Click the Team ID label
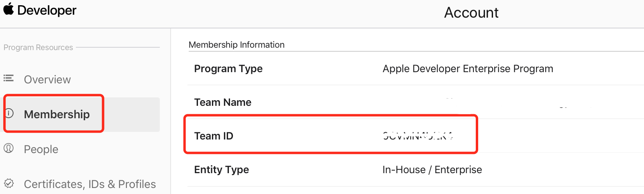 214,136
